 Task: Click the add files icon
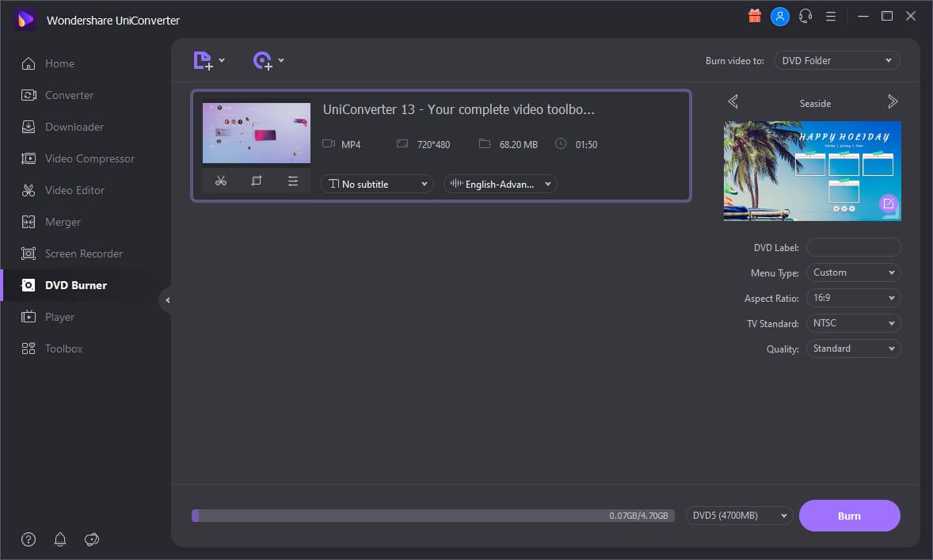pos(203,61)
